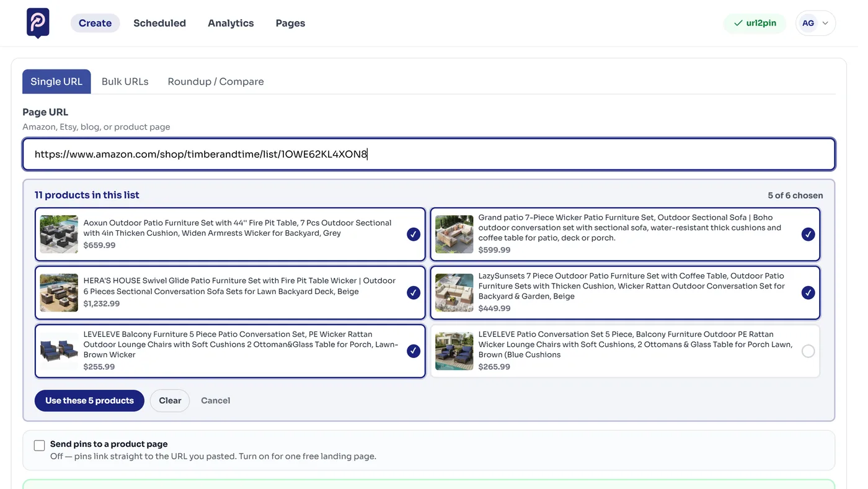
Task: Toggle LEVELEVE Balcony Furniture $255.99 checkmark
Action: (414, 351)
